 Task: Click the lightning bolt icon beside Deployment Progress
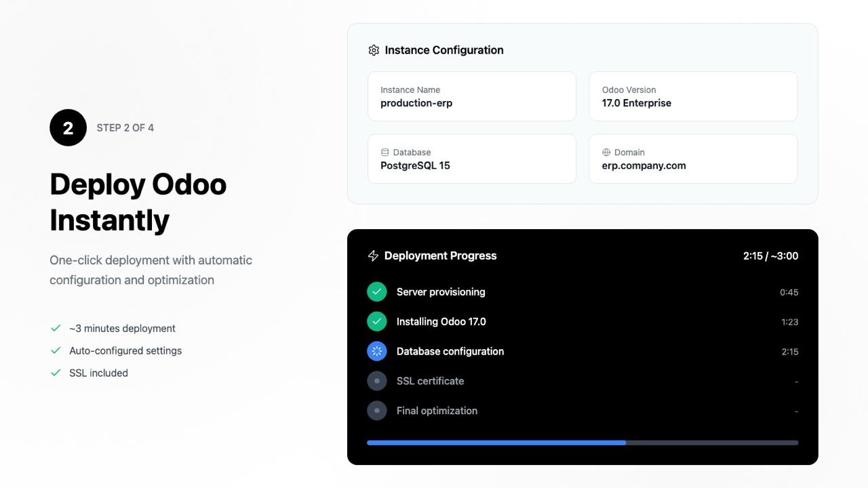pyautogui.click(x=373, y=256)
